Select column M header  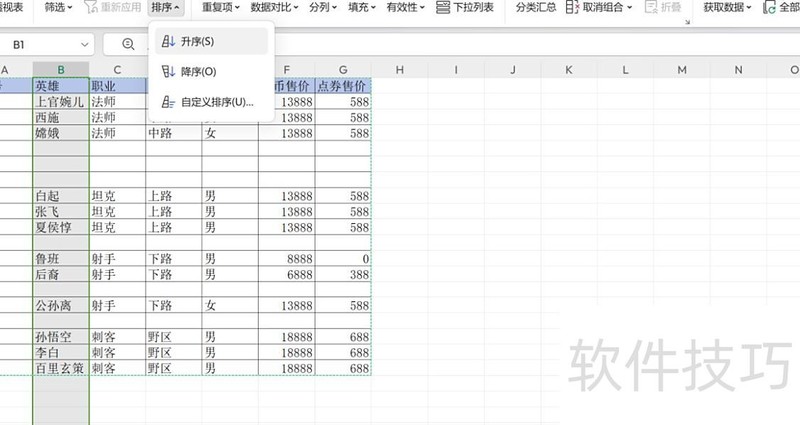(x=682, y=70)
